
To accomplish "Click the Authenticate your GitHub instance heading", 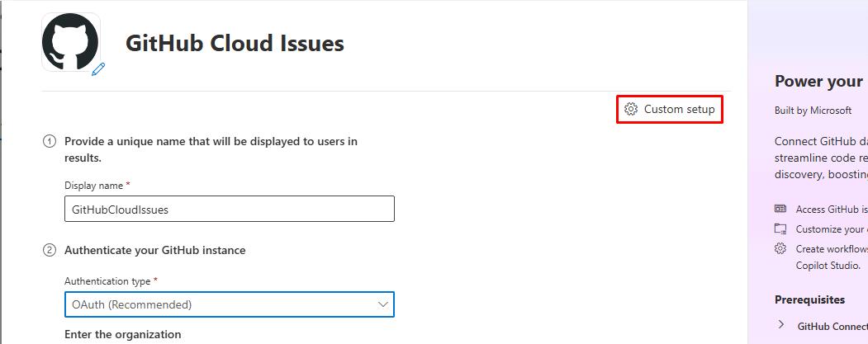I will 155,251.
